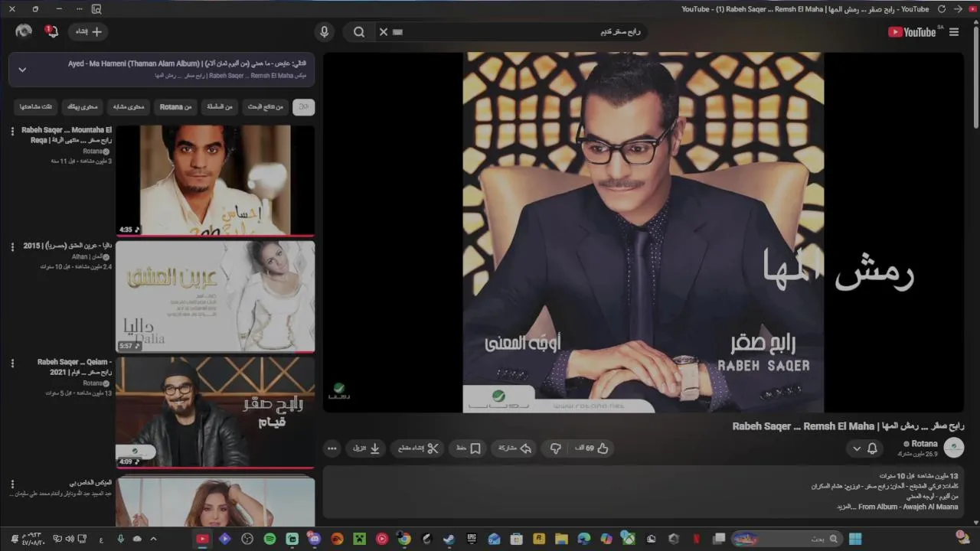Viewport: 980px width, 551px height.
Task: Open Google Chrome from the taskbar
Action: click(x=404, y=539)
